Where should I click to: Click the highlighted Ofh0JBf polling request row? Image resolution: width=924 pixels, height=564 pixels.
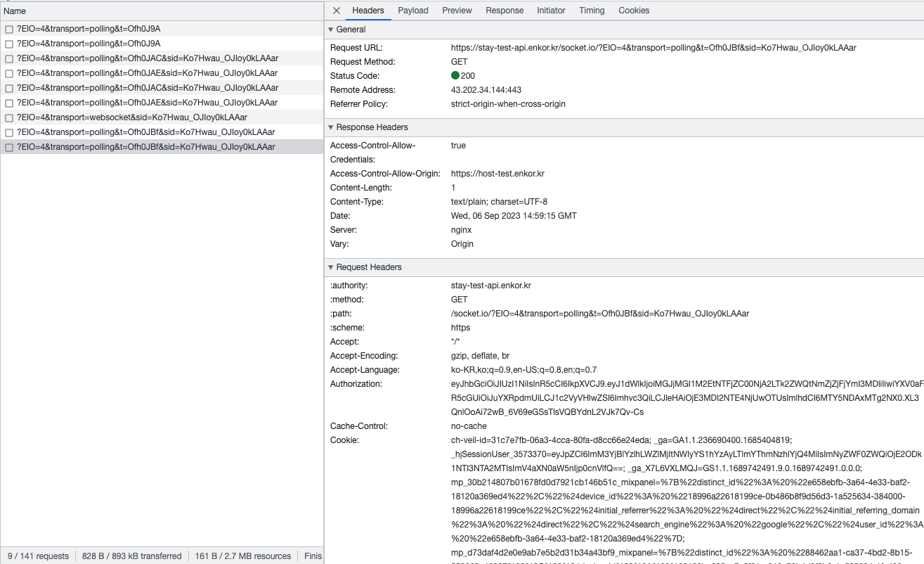click(x=162, y=147)
